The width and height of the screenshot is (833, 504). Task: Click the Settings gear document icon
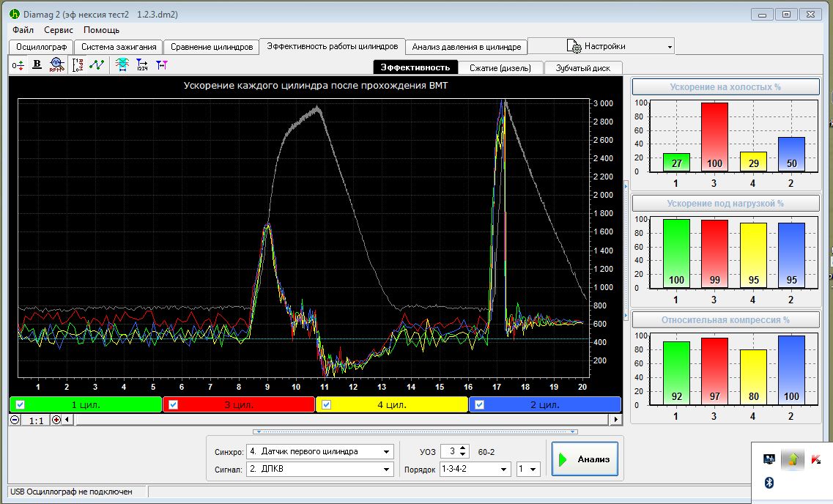click(x=574, y=46)
